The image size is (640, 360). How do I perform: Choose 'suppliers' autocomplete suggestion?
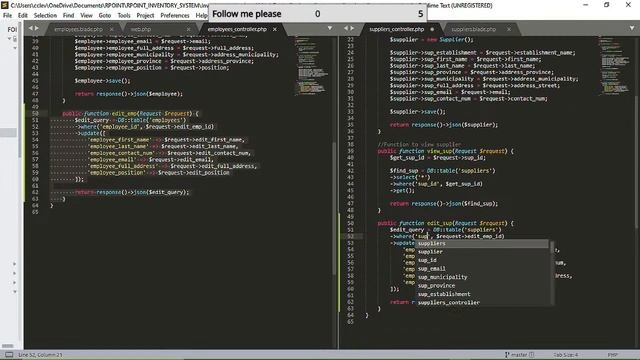coord(482,243)
